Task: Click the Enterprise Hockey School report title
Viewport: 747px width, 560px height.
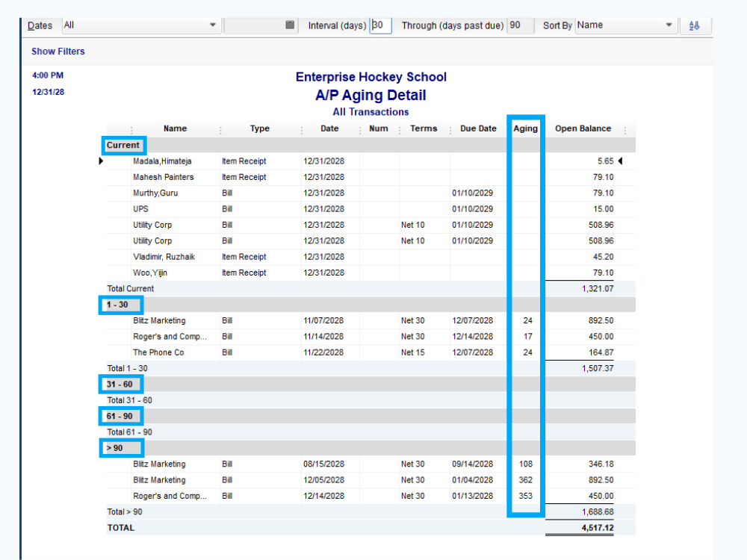Action: pyautogui.click(x=371, y=77)
